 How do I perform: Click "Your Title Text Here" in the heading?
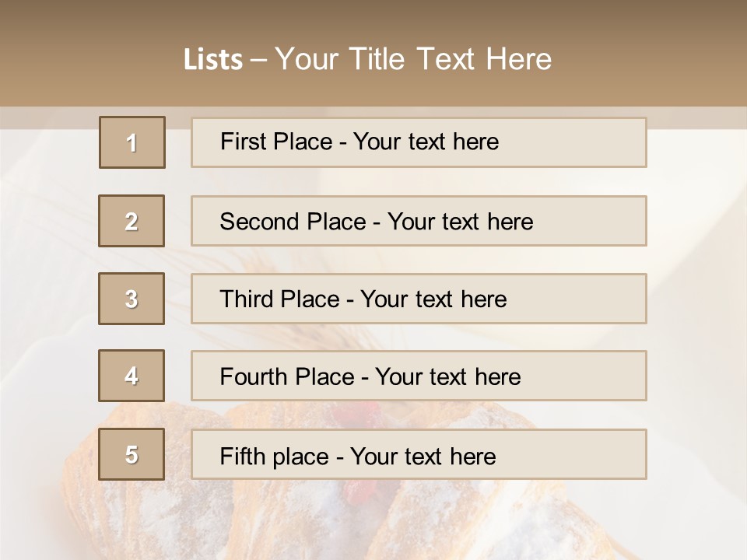point(413,59)
